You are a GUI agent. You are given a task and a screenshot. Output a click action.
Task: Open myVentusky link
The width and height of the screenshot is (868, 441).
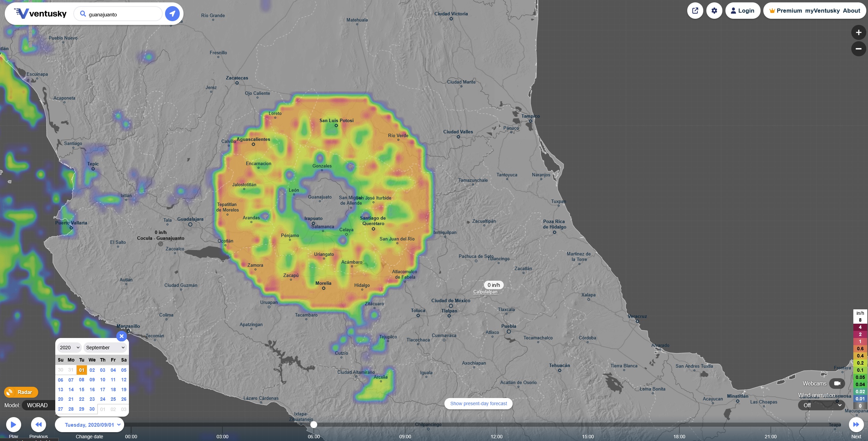pyautogui.click(x=822, y=11)
